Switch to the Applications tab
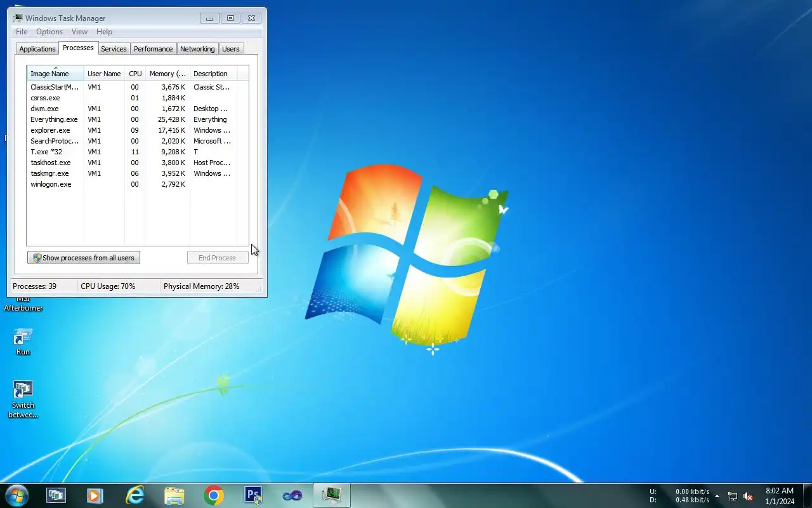 tap(37, 49)
